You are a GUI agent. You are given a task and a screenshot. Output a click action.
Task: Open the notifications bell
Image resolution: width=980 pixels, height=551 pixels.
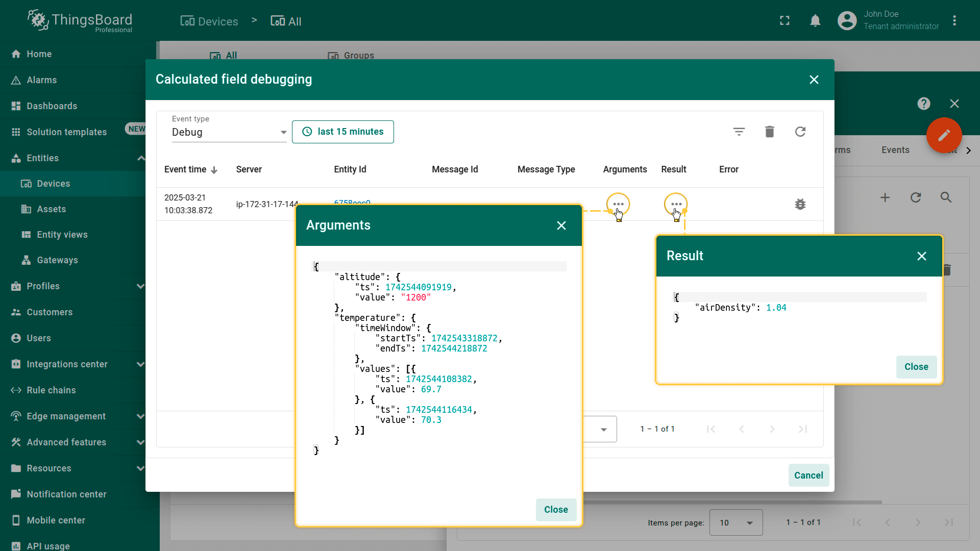point(815,20)
